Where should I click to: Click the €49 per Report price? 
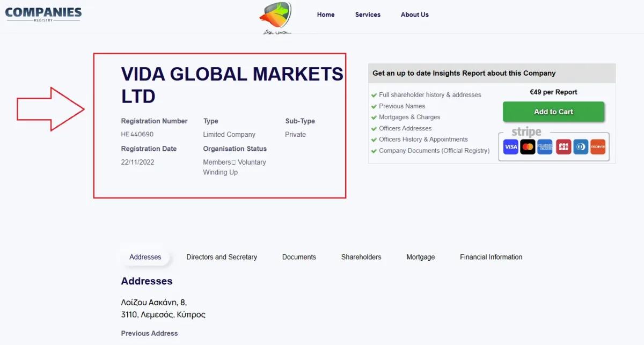tap(553, 92)
